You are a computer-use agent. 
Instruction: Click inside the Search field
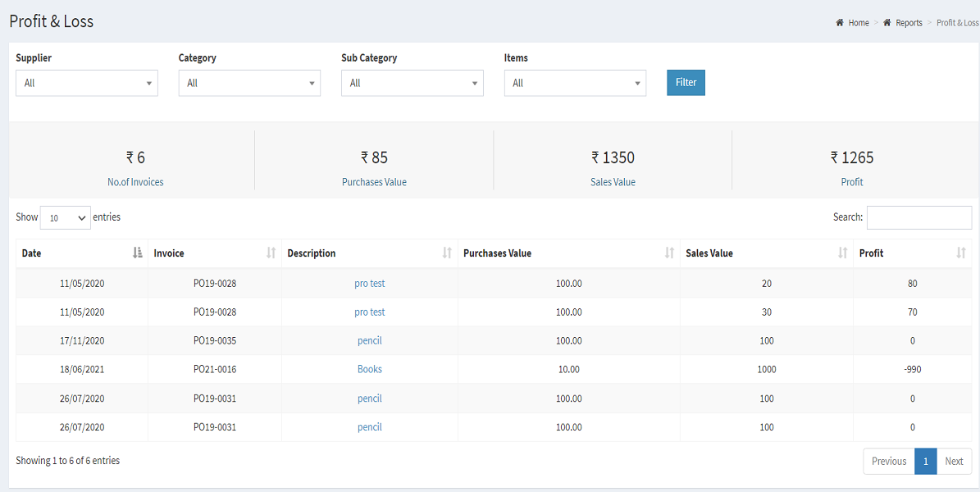(x=918, y=217)
